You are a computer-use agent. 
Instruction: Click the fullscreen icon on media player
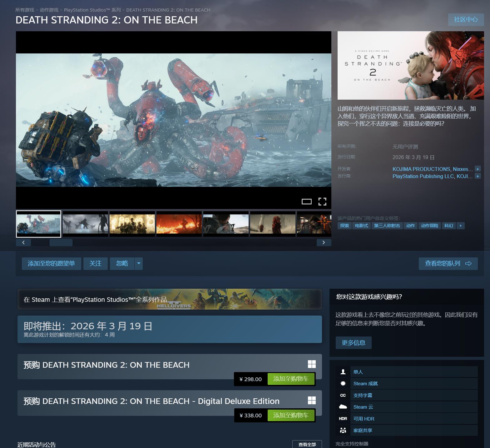322,202
